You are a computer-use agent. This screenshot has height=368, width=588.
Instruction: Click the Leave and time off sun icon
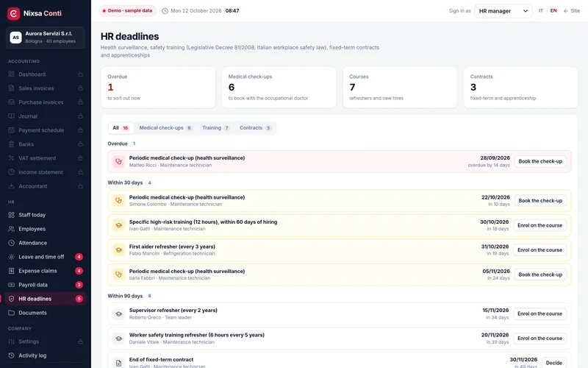point(11,257)
